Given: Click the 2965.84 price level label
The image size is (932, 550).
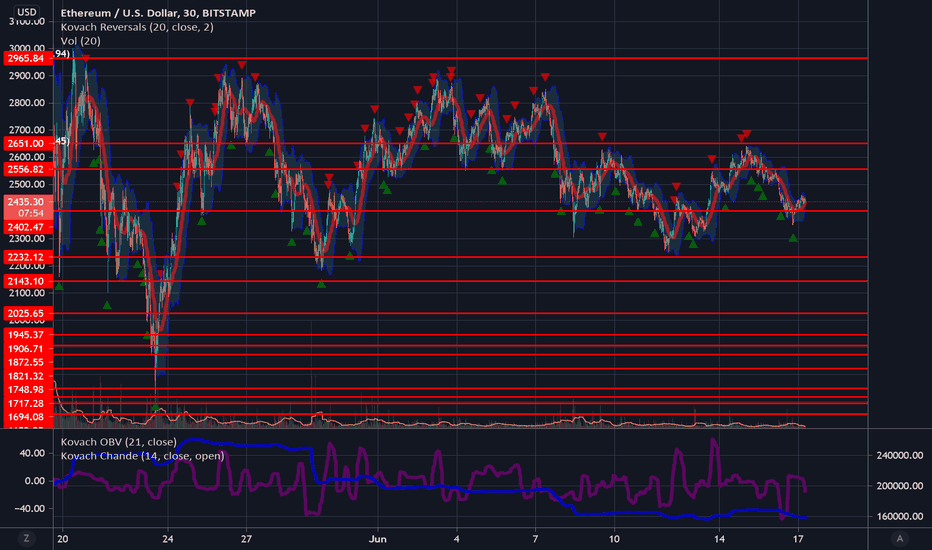Looking at the screenshot, I should click(26, 58).
